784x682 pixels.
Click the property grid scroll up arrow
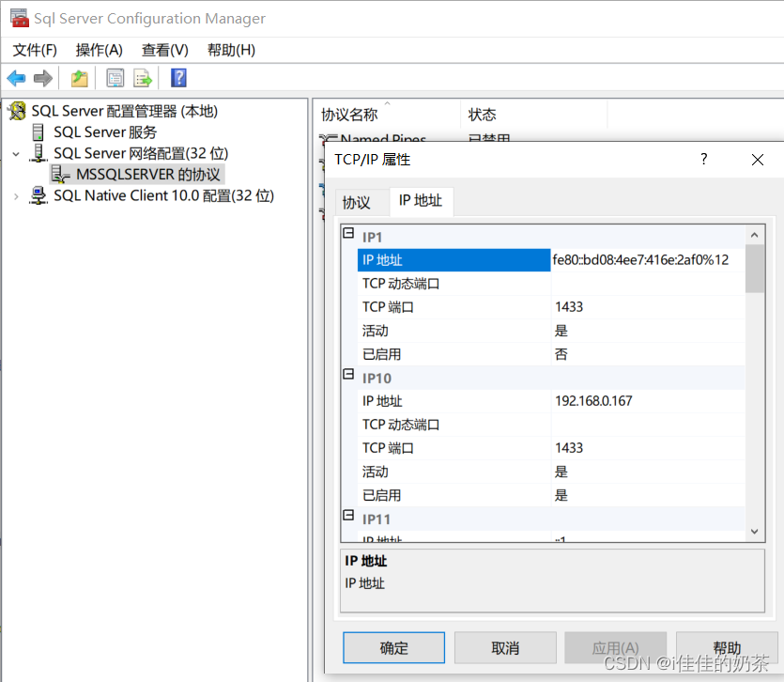coord(755,235)
